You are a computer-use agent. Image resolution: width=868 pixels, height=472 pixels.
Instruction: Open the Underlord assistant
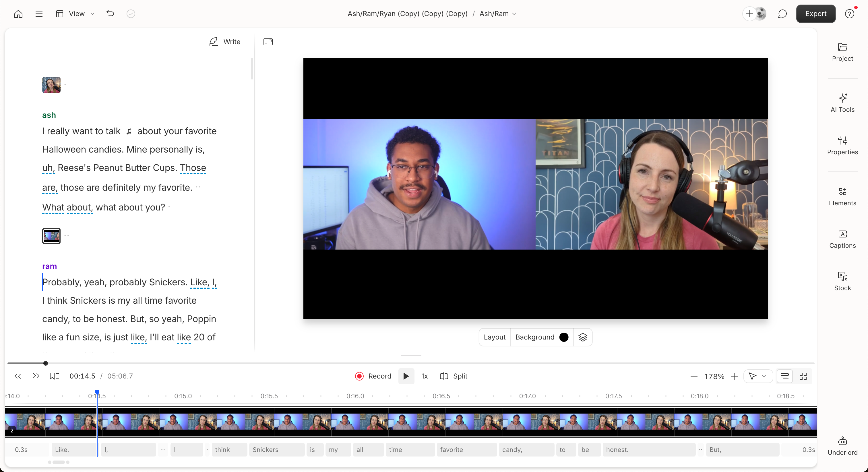(842, 446)
